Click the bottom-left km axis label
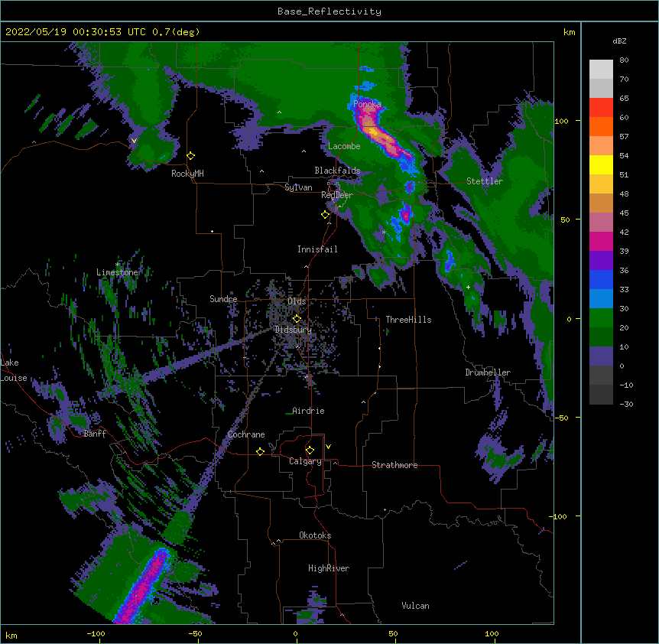 tap(11, 636)
